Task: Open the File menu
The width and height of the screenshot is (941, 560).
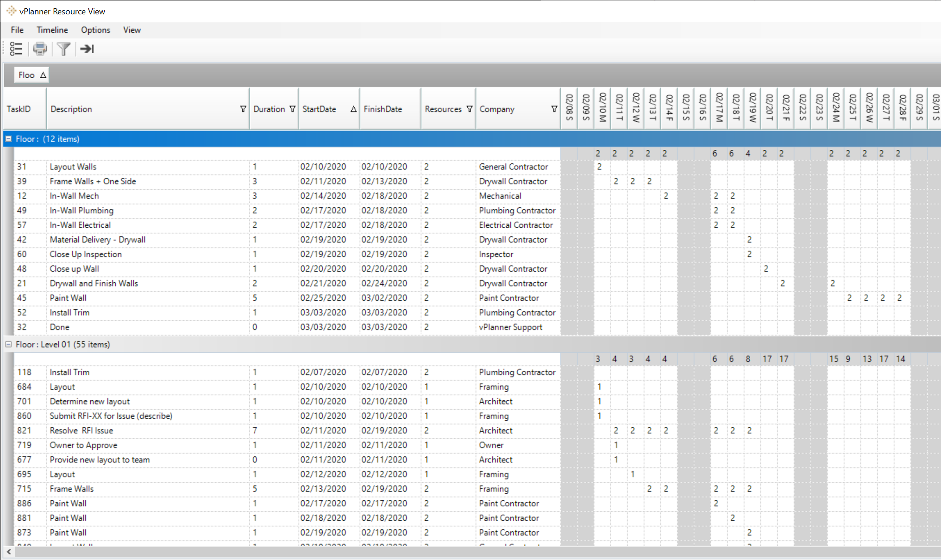Action: [17, 30]
